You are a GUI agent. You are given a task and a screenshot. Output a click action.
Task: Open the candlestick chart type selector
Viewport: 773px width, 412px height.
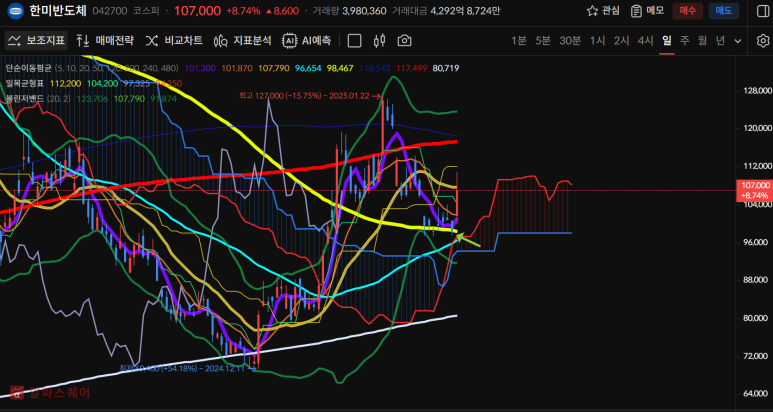click(x=379, y=40)
